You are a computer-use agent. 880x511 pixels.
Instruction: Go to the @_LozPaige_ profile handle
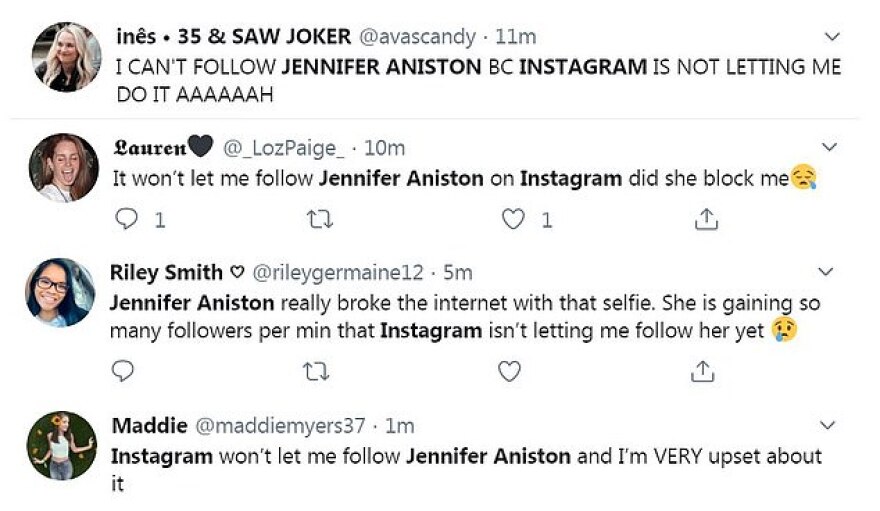pyautogui.click(x=286, y=148)
